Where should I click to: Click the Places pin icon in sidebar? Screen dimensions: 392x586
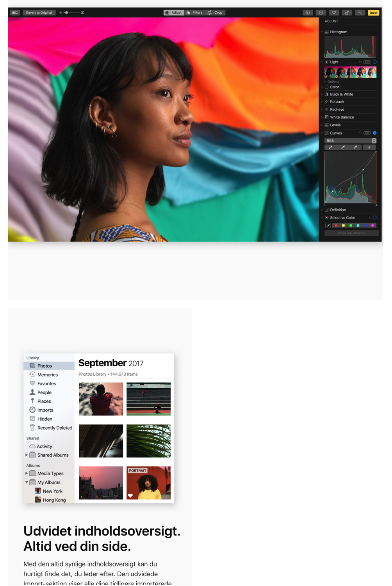32,401
